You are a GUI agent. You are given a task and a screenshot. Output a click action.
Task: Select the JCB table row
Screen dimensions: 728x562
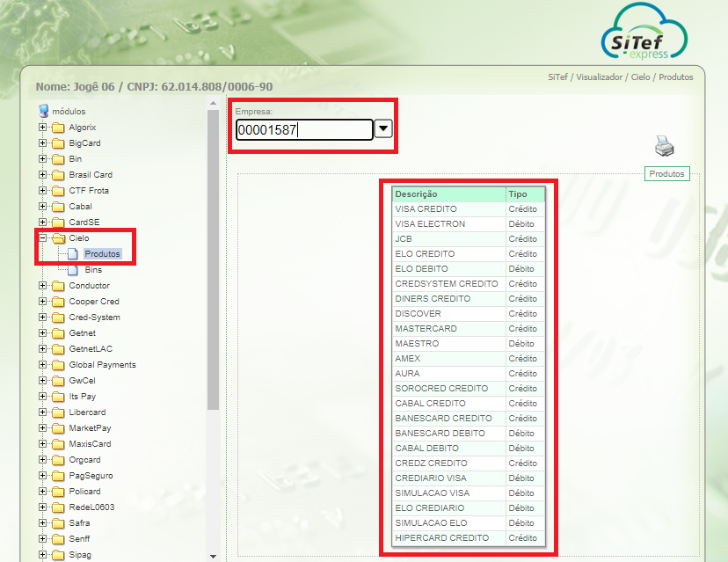(x=469, y=238)
